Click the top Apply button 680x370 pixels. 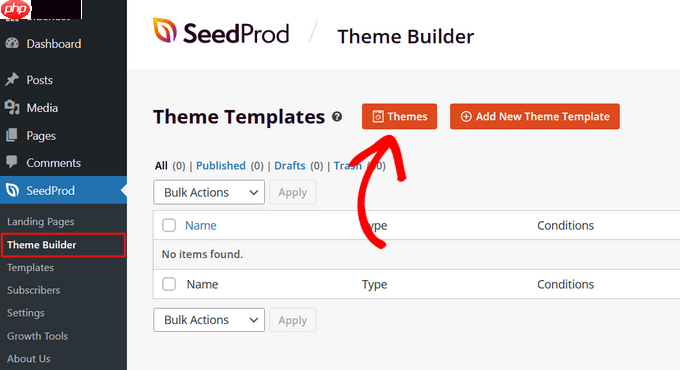point(293,192)
